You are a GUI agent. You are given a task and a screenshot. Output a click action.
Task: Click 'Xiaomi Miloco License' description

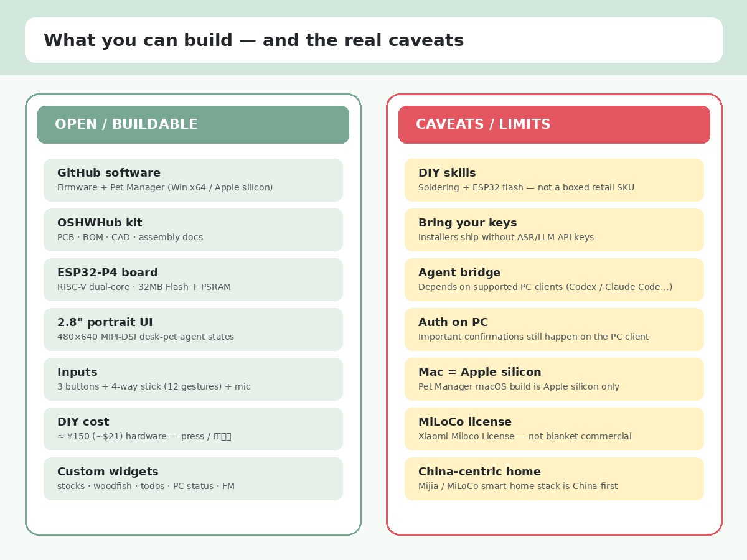pos(525,436)
